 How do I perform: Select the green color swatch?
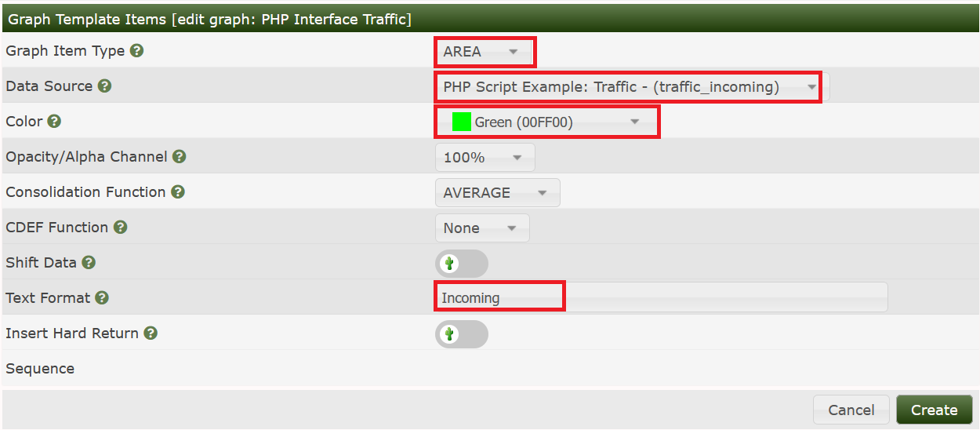(462, 122)
